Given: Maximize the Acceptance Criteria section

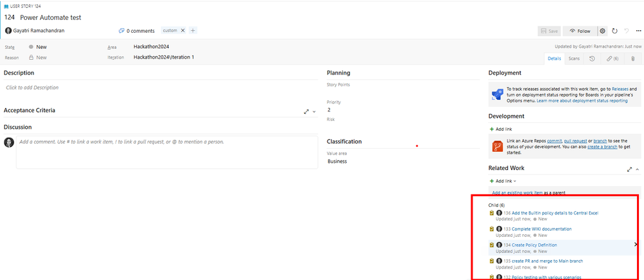Looking at the screenshot, I should click(306, 111).
